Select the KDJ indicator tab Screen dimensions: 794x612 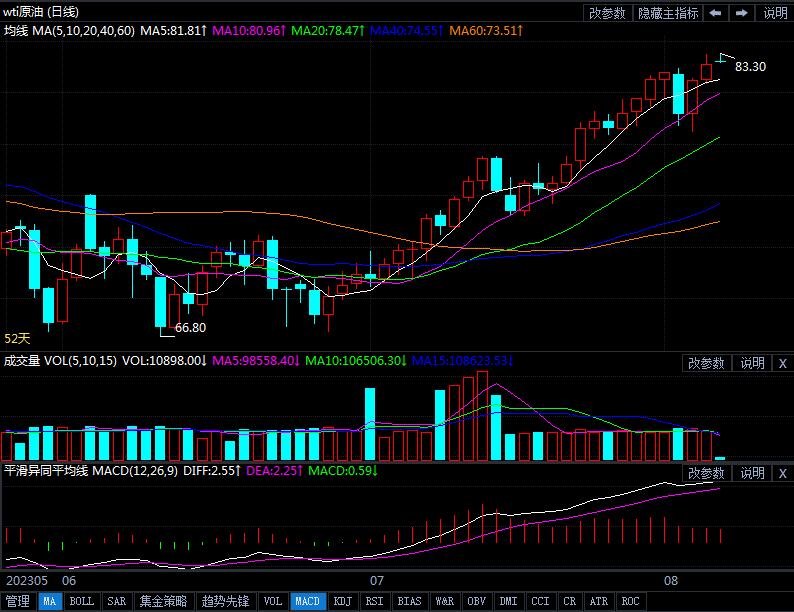(343, 601)
